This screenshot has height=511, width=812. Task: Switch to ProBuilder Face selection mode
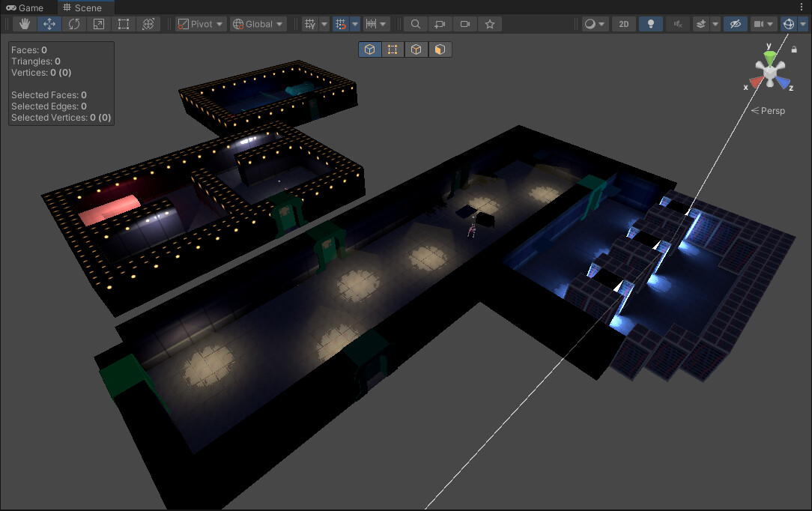click(x=440, y=49)
